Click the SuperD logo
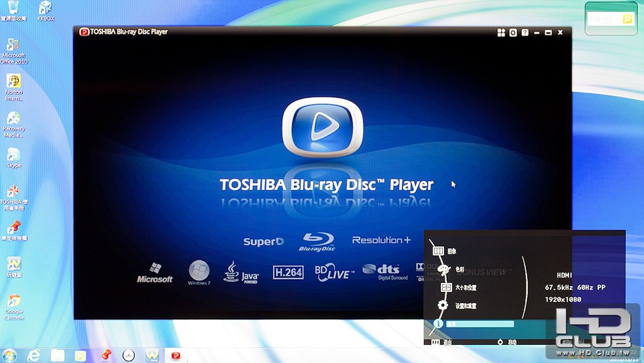This screenshot has width=644, height=363. click(x=264, y=242)
